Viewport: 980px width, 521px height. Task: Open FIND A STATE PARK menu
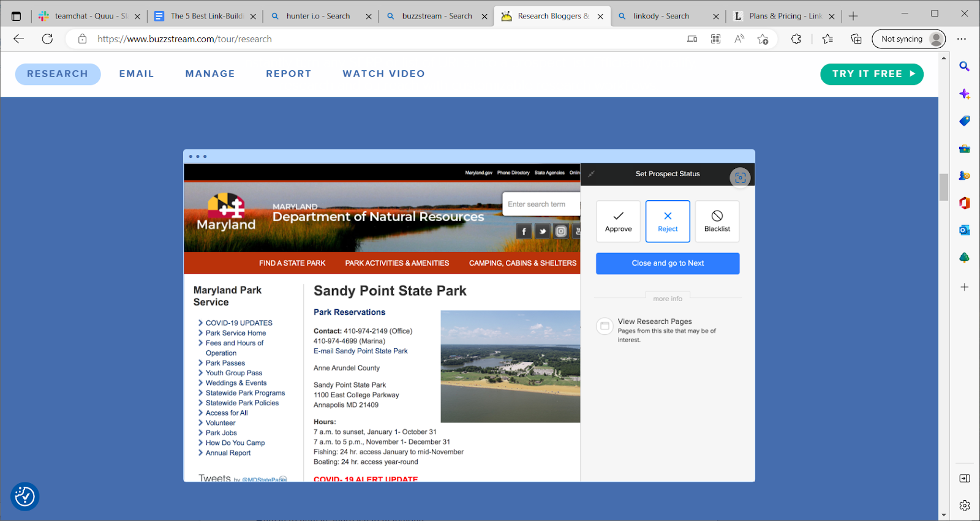tap(292, 263)
